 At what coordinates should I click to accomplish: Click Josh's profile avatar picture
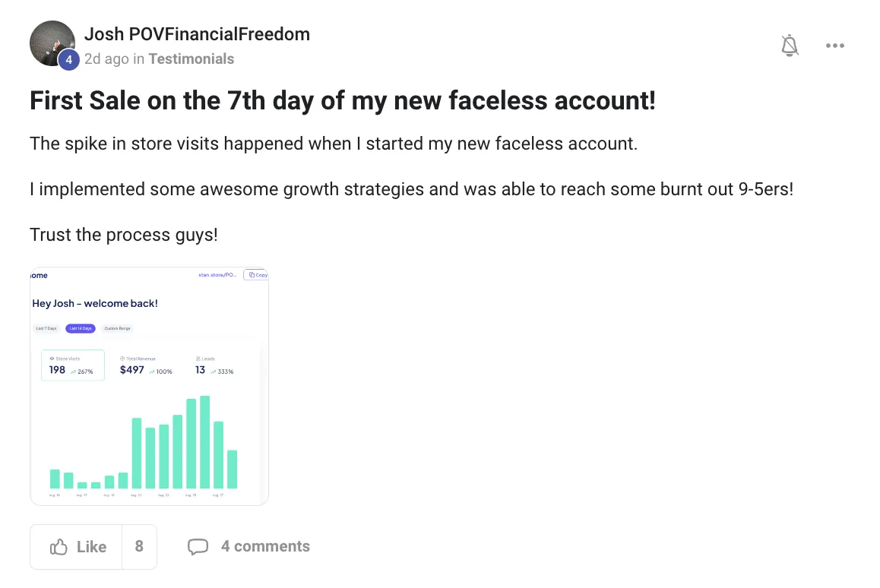52,43
